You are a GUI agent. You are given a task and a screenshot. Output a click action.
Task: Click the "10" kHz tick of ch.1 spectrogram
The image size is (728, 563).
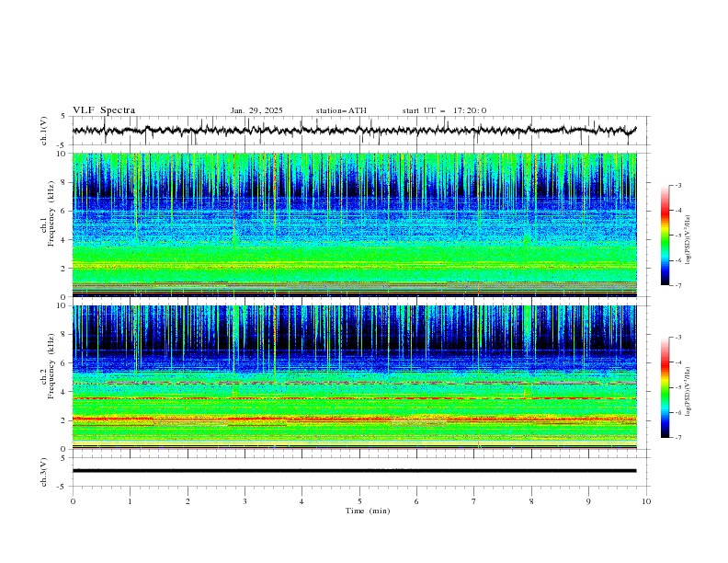tap(63, 154)
